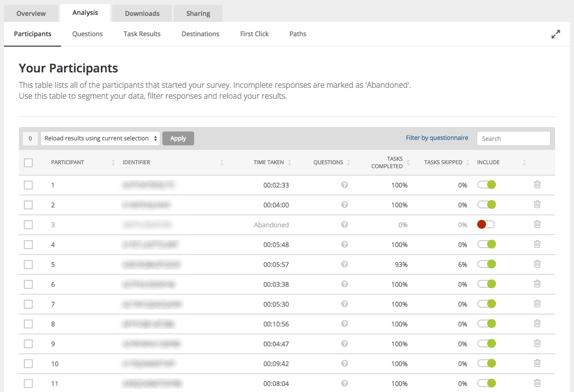Open the 'Reload results using current selection' dropdown

100,138
